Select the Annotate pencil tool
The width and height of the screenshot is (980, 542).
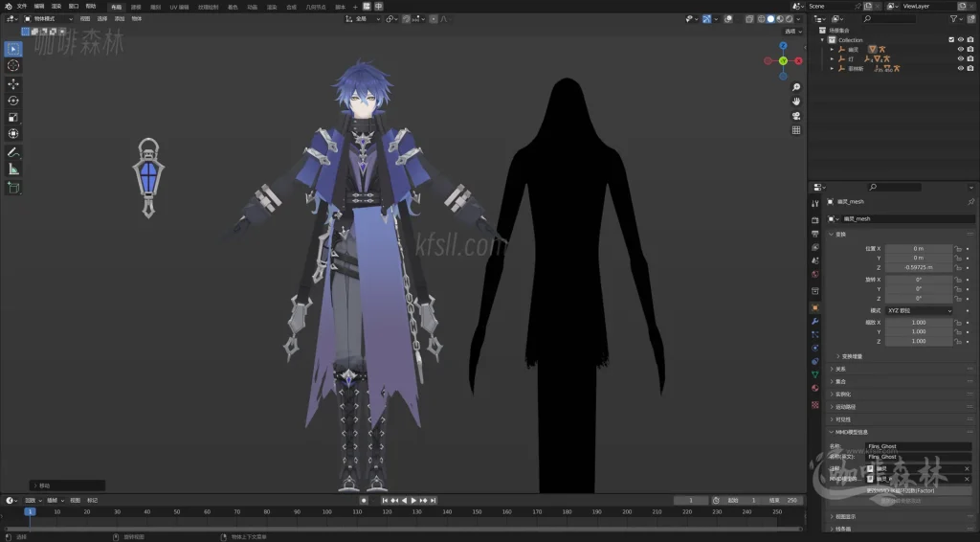pyautogui.click(x=13, y=152)
